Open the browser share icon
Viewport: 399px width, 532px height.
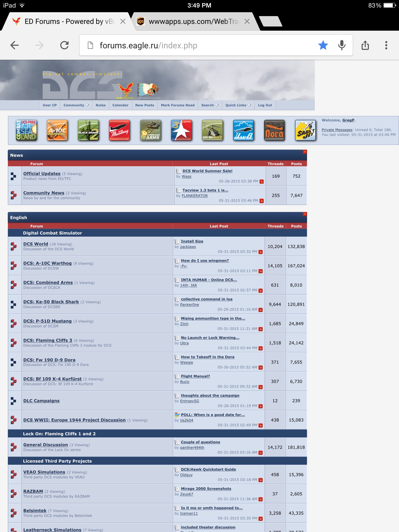365,45
